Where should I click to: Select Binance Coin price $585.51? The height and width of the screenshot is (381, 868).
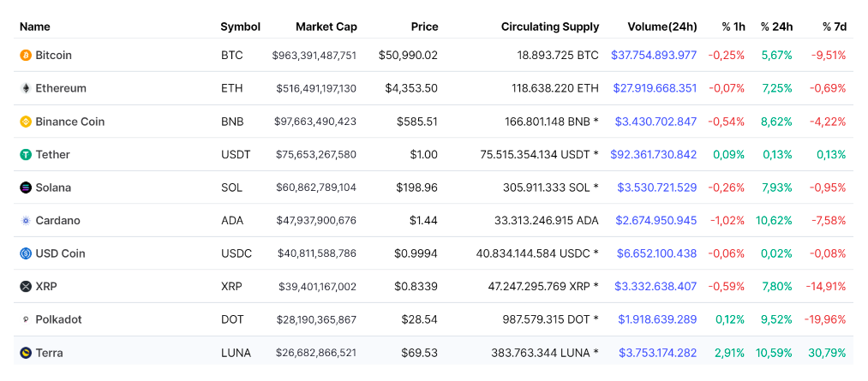point(416,122)
